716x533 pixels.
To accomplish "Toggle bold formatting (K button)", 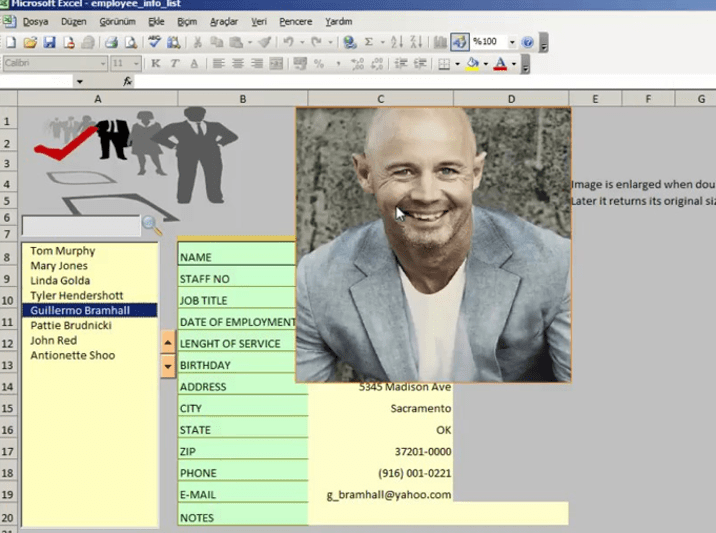I will 155,63.
